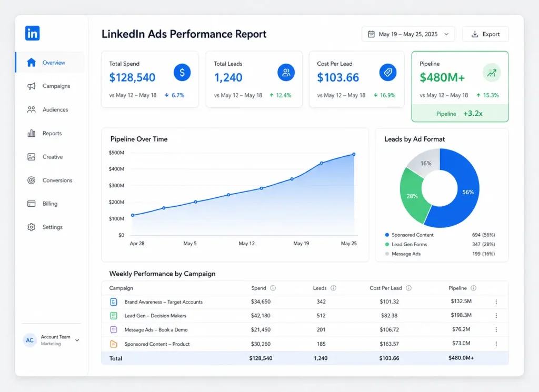Click the info icon beside Pipeline column
The image size is (539, 392).
click(x=473, y=288)
